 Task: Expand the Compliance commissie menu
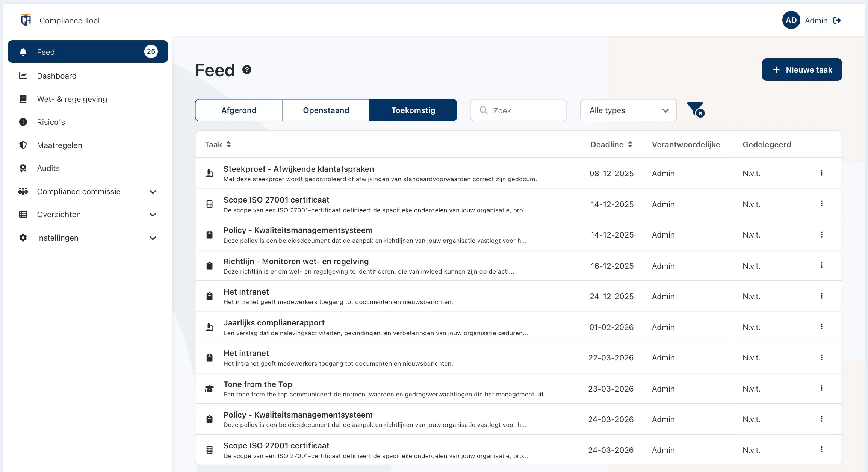[153, 192]
